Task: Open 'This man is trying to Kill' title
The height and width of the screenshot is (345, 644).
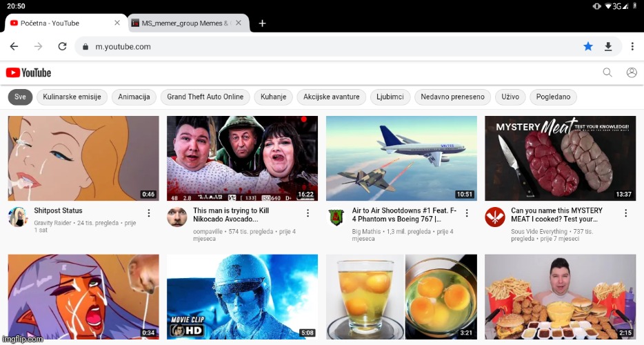Action: pyautogui.click(x=231, y=215)
